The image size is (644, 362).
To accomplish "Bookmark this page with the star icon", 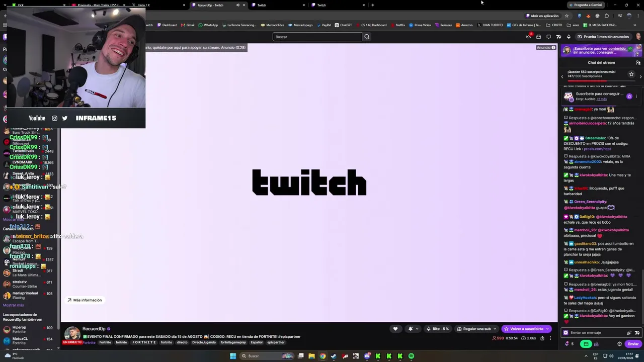I will 567,16.
